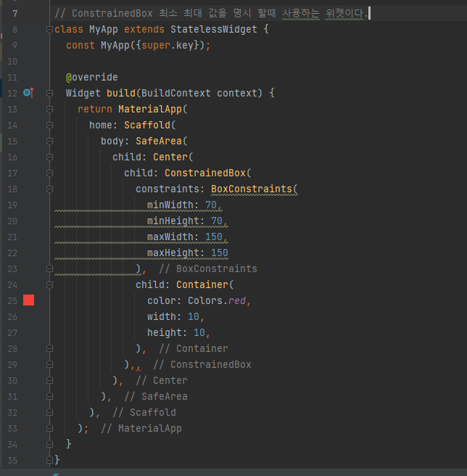
Task: Click 'width: 10' on line 26
Action: (173, 316)
